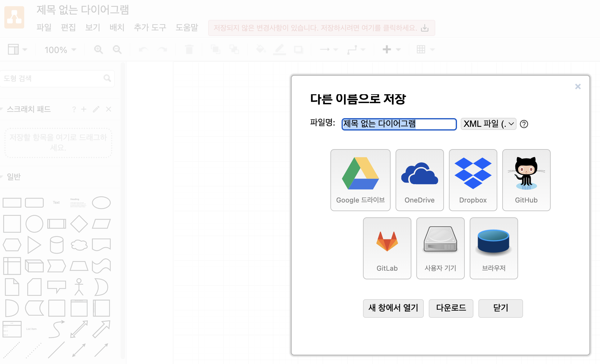
Task: Click the redo arrow icon
Action: point(163,49)
